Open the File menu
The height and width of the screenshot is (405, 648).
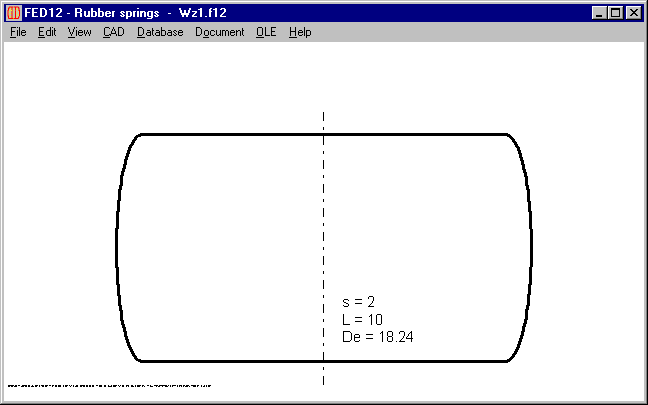click(18, 32)
